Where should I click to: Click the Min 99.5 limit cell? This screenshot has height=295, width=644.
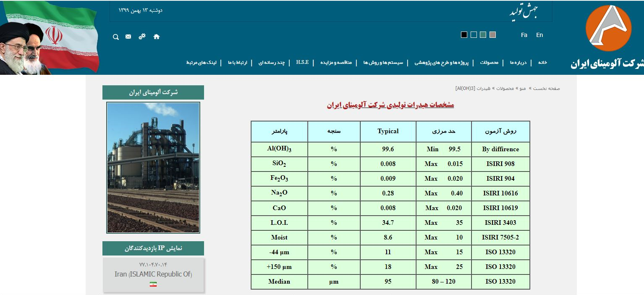[x=444, y=149]
